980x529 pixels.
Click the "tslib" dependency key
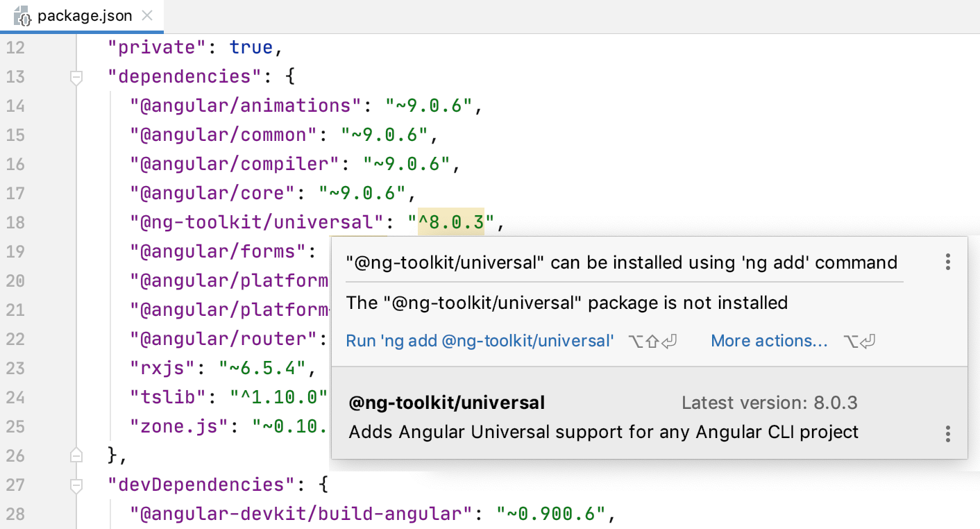[x=167, y=397]
